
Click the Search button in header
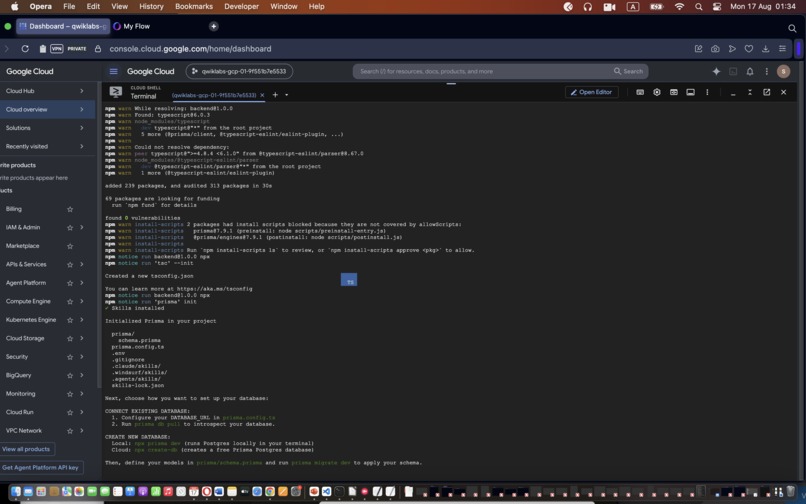tap(628, 71)
